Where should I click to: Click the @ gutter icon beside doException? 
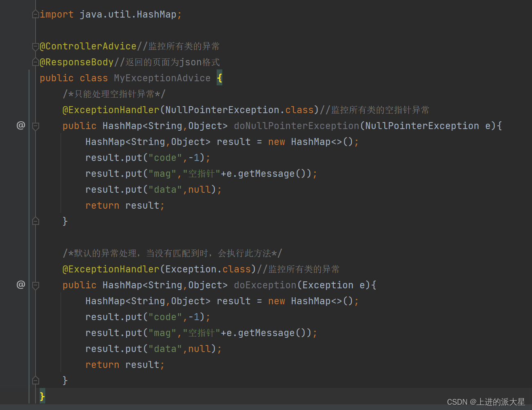click(x=21, y=285)
